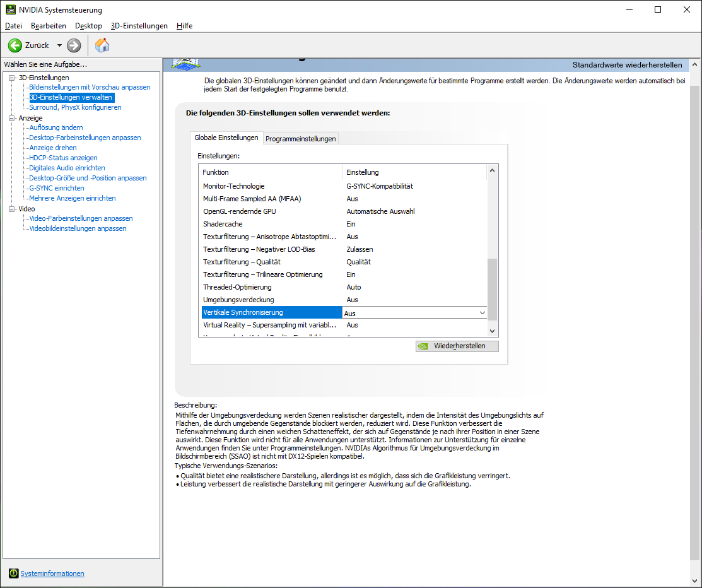Screen dimensions: 702x588
Task: Click the NVIDIA logo on Wiederherstellen button
Action: pyautogui.click(x=423, y=346)
